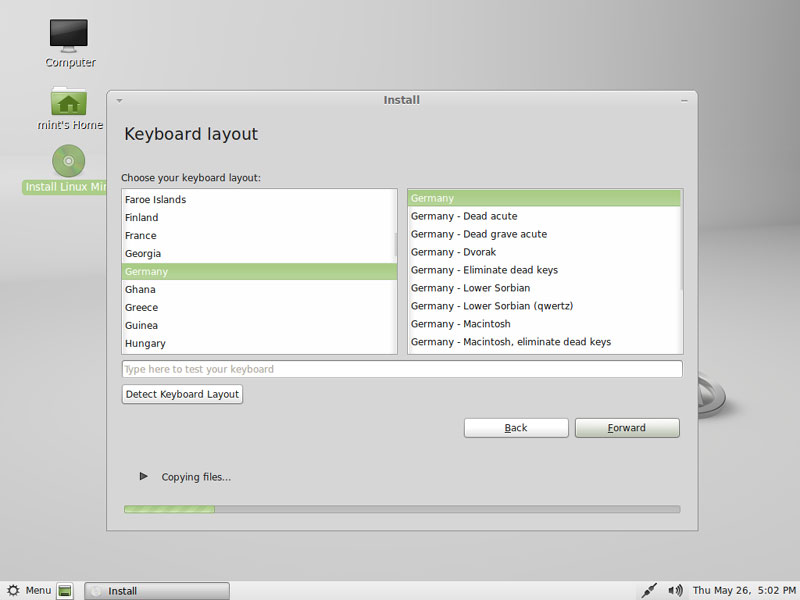This screenshot has height=600, width=800.
Task: Select Germany - Lower Sorbian variant
Action: [544, 288]
